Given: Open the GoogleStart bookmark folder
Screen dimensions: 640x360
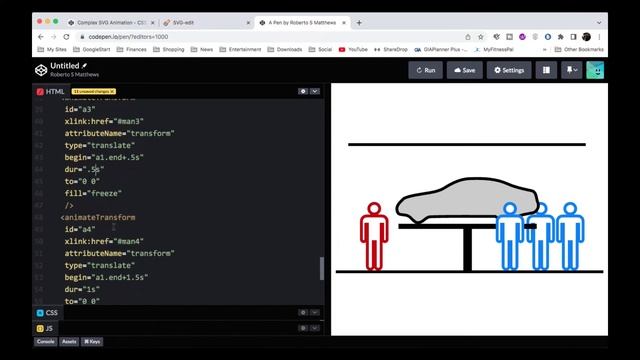Looking at the screenshot, I should click(x=91, y=49).
